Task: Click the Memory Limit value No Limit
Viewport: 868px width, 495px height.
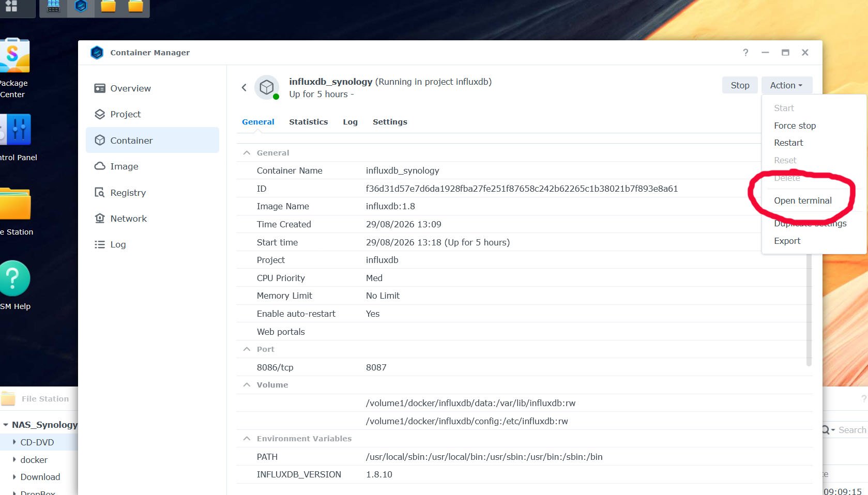Action: 383,296
